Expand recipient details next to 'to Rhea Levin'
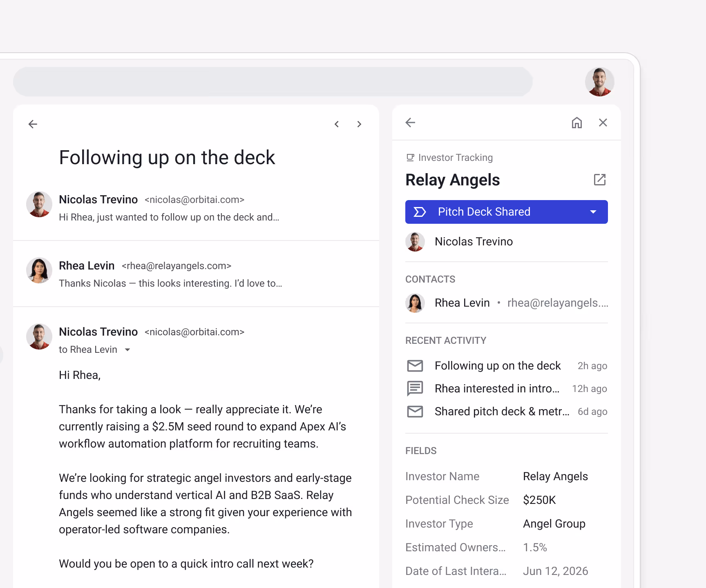Viewport: 706px width, 588px height. coord(127,350)
